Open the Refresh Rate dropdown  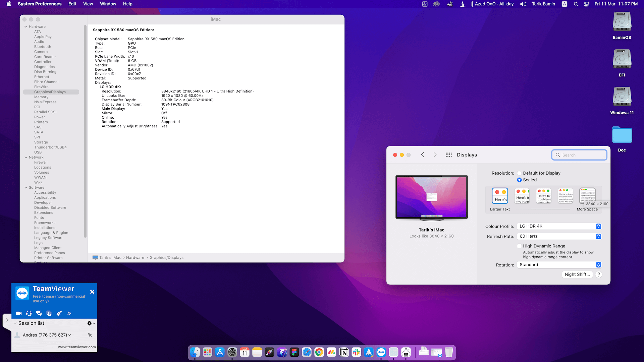pos(559,236)
